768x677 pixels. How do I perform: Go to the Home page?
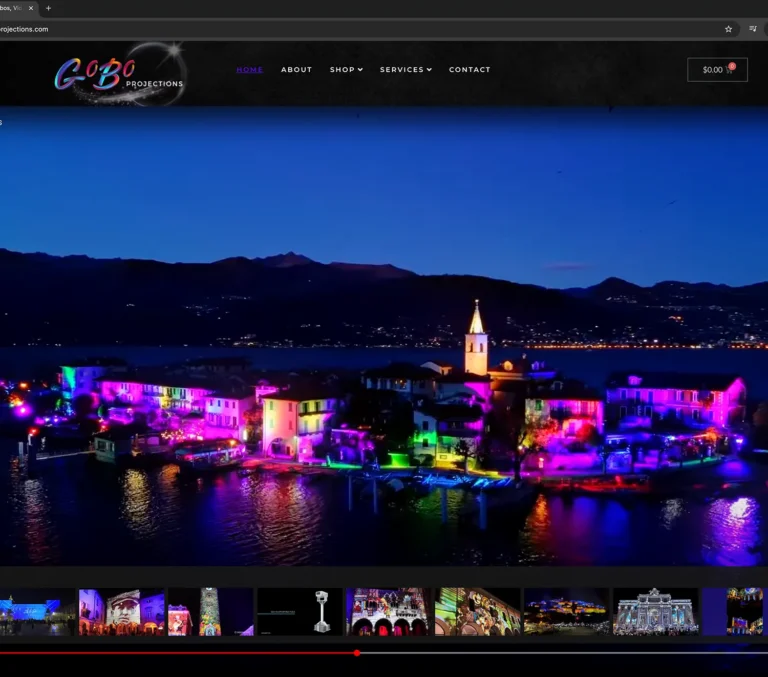click(250, 70)
